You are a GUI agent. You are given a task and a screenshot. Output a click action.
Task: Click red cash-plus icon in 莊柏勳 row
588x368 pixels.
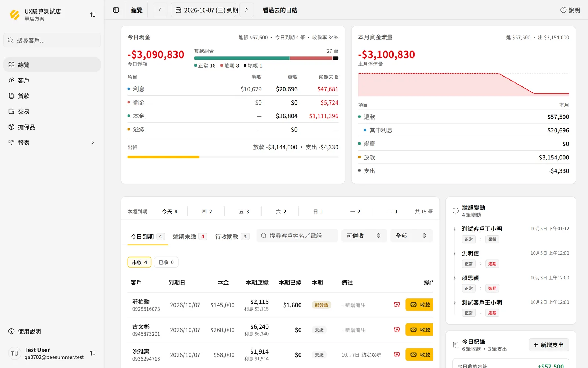397,305
